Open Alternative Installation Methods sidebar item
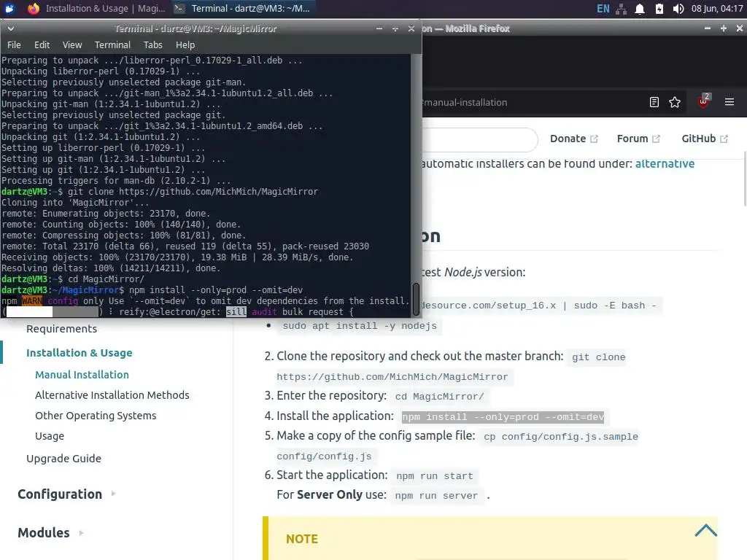 click(112, 395)
